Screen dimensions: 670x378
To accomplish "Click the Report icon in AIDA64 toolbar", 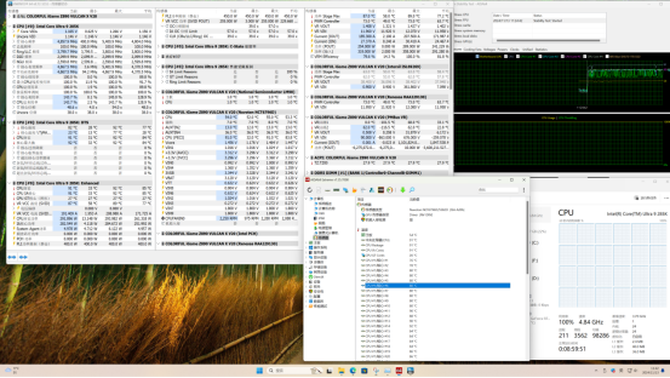I will (x=318, y=190).
